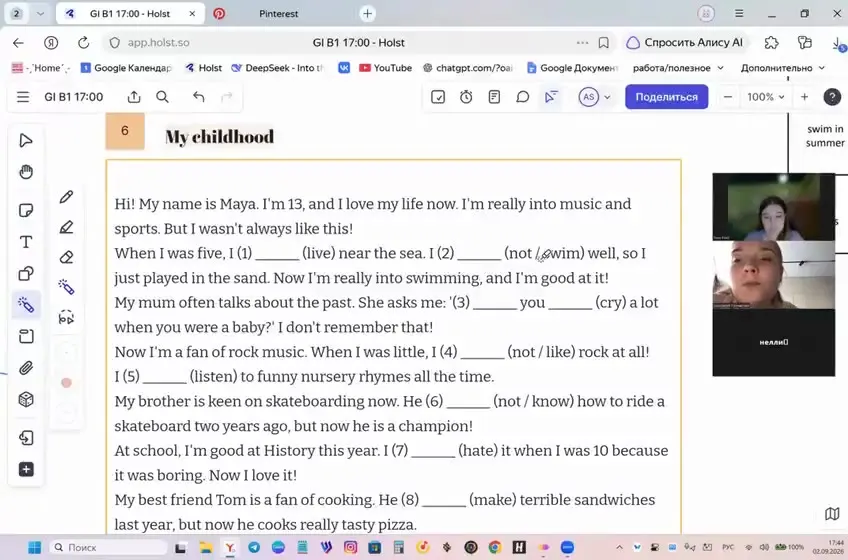Pick the eraser tool
This screenshot has height=560, width=848.
click(x=66, y=257)
